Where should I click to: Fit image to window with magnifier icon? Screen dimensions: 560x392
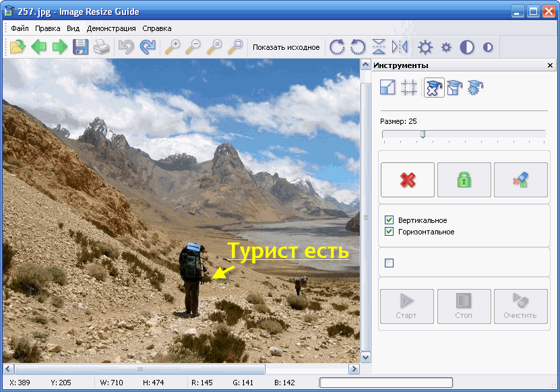click(235, 47)
